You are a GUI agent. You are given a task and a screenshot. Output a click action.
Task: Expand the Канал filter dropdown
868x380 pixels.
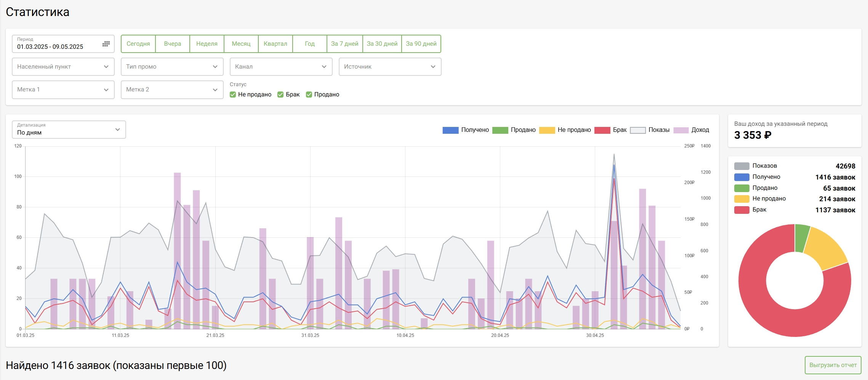point(281,67)
